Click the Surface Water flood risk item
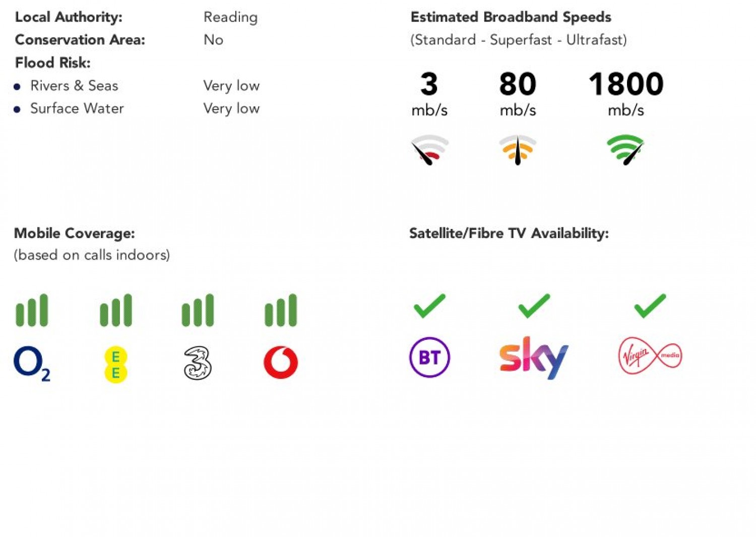This screenshot has height=537, width=756. pyautogui.click(x=77, y=108)
